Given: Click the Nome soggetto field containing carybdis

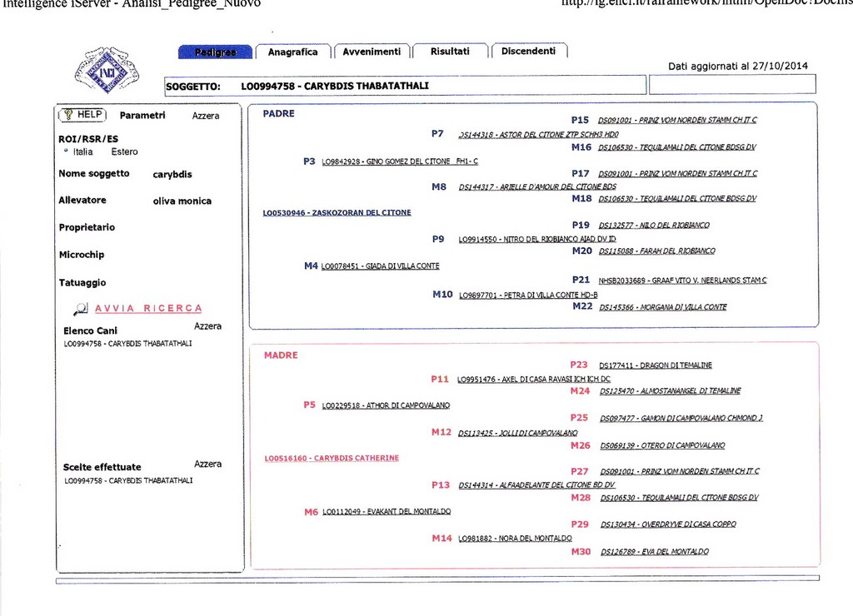Looking at the screenshot, I should pyautogui.click(x=172, y=175).
